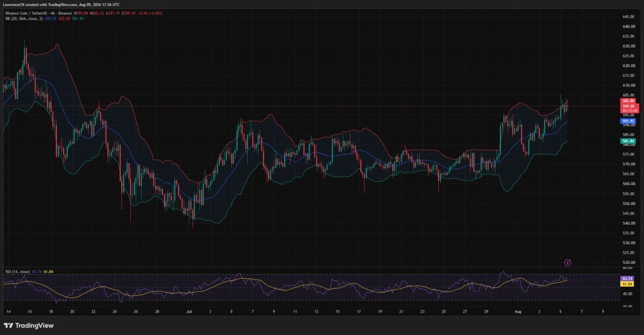Click the 540.00 price axis label
Viewport: 644px width, 335px height.
pyautogui.click(x=628, y=223)
